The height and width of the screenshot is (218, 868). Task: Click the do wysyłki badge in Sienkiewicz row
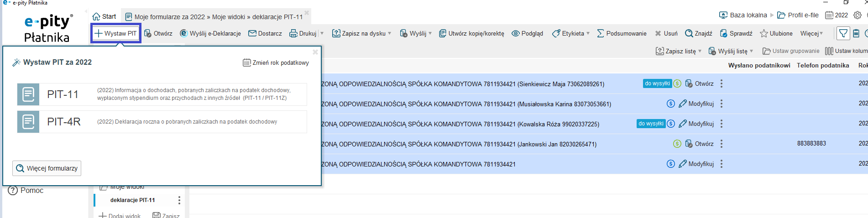[x=657, y=83]
